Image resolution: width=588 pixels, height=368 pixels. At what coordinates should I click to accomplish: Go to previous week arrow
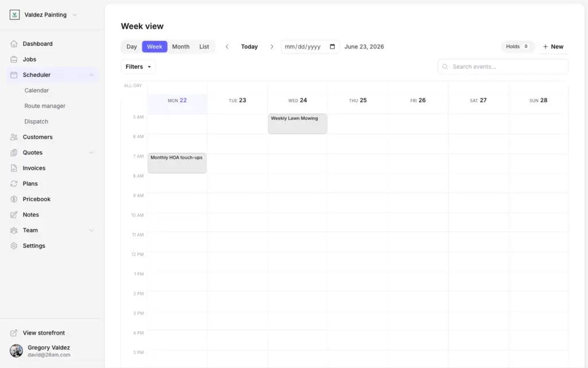[227, 47]
